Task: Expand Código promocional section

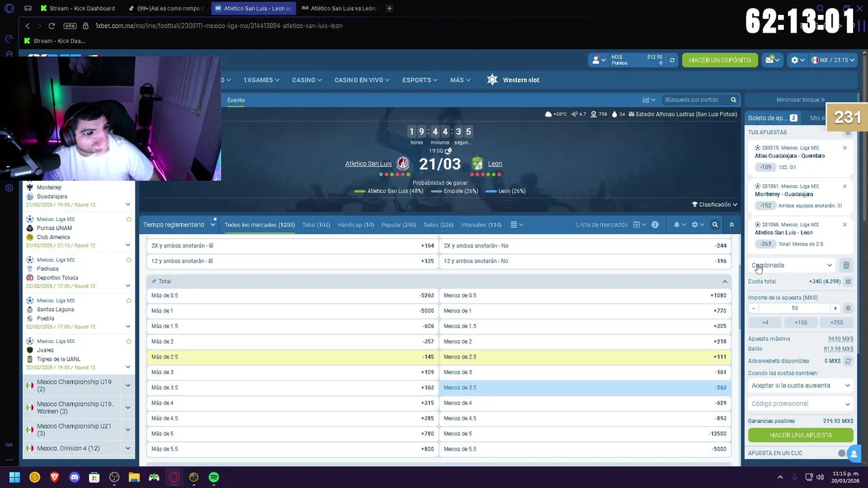Action: tap(800, 403)
